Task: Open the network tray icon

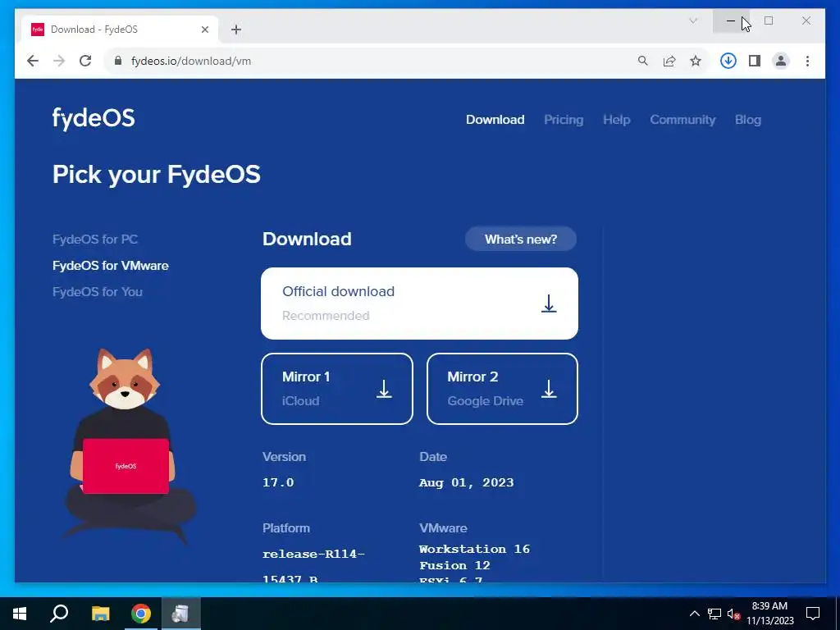Action: click(x=714, y=614)
